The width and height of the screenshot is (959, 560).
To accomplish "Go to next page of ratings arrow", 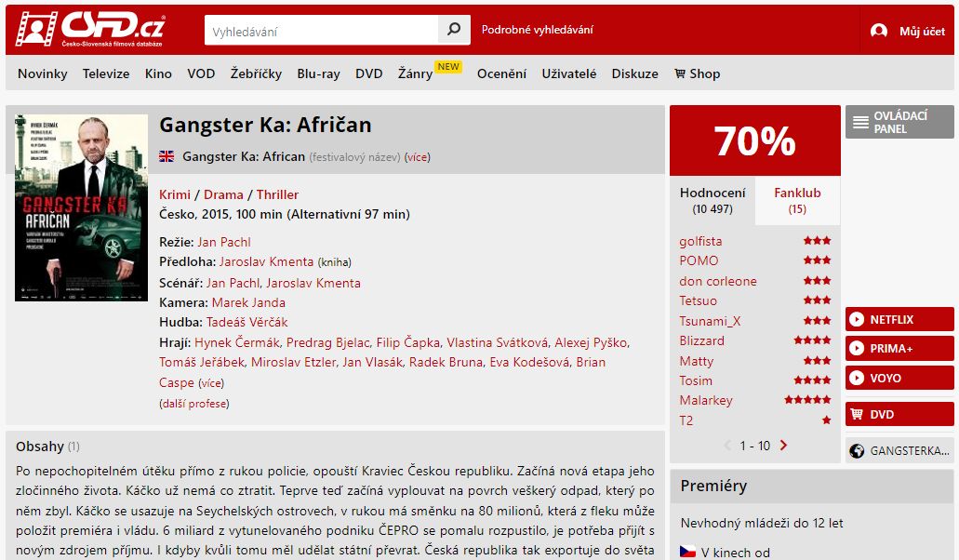I will (x=783, y=445).
